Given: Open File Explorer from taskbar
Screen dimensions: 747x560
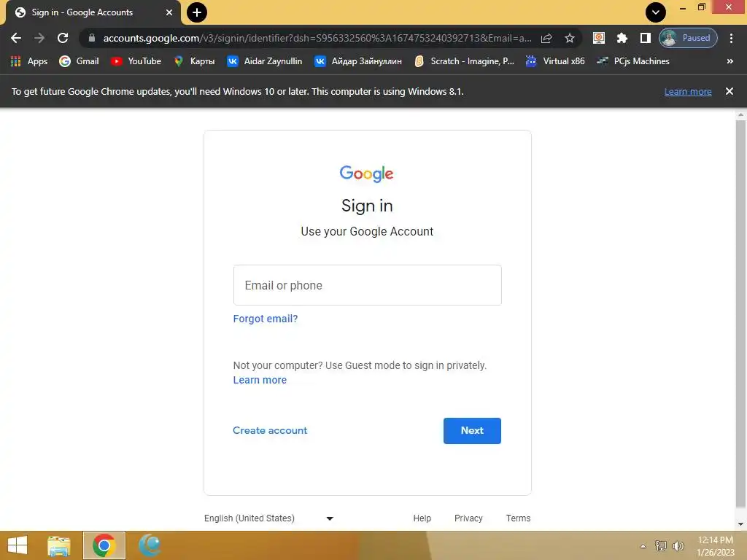Looking at the screenshot, I should pyautogui.click(x=59, y=545).
